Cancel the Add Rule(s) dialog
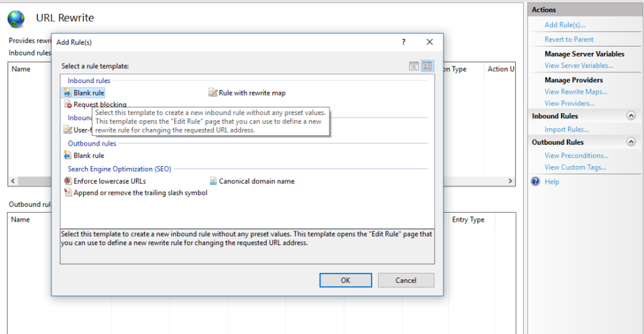This screenshot has height=334, width=644. tap(406, 280)
